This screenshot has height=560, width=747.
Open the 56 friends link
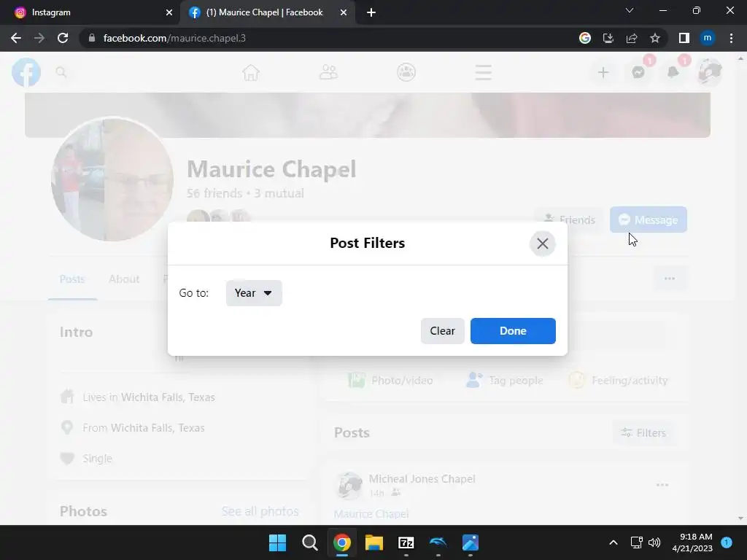pos(214,192)
